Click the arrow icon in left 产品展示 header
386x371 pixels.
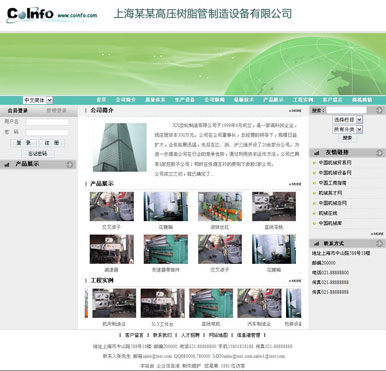[69, 164]
